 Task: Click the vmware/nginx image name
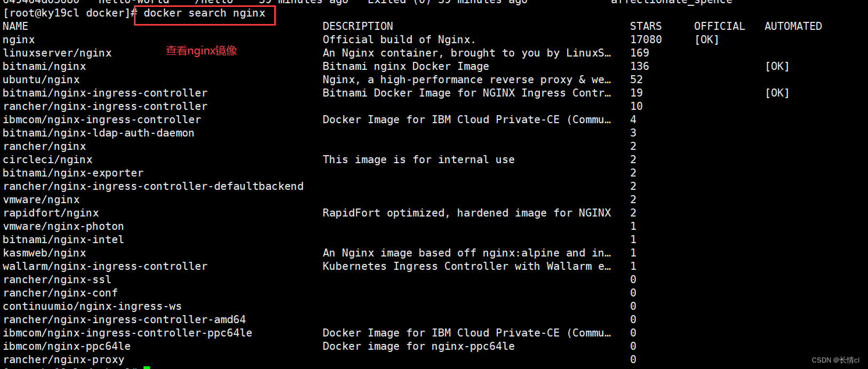41,199
